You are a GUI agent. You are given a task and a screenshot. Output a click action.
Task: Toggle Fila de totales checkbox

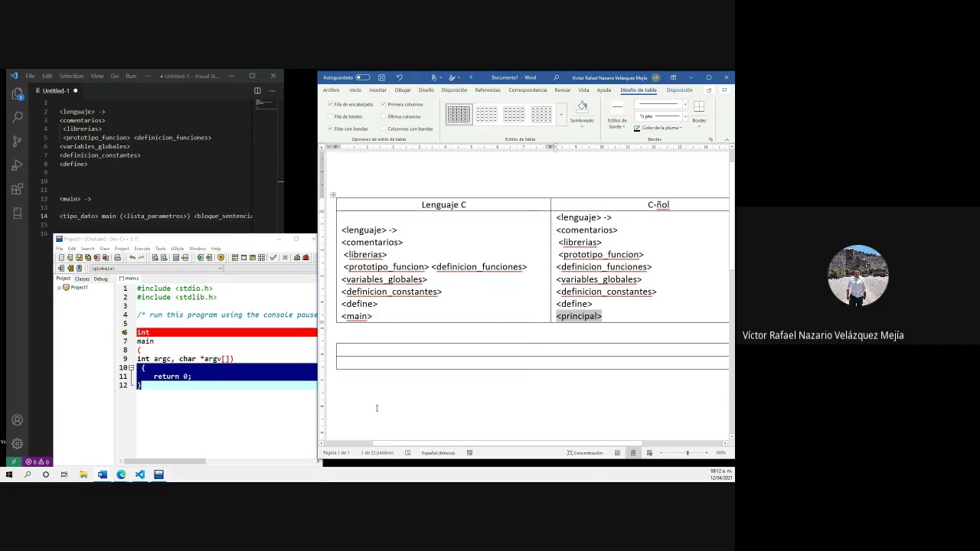coord(330,116)
